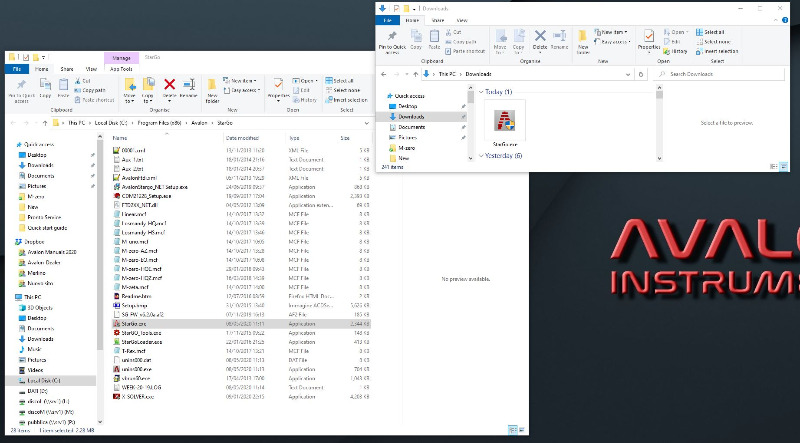
Task: Open the File tab in StarGo window
Action: click(x=17, y=69)
